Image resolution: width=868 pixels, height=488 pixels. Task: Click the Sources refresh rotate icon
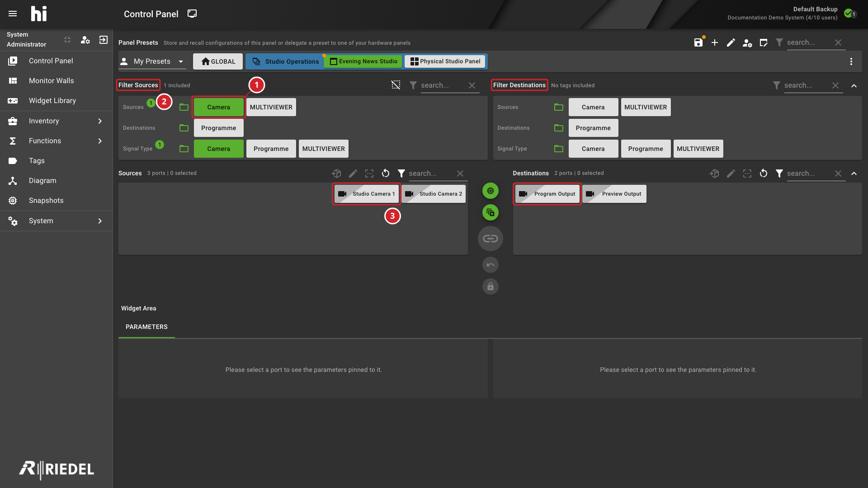click(386, 173)
